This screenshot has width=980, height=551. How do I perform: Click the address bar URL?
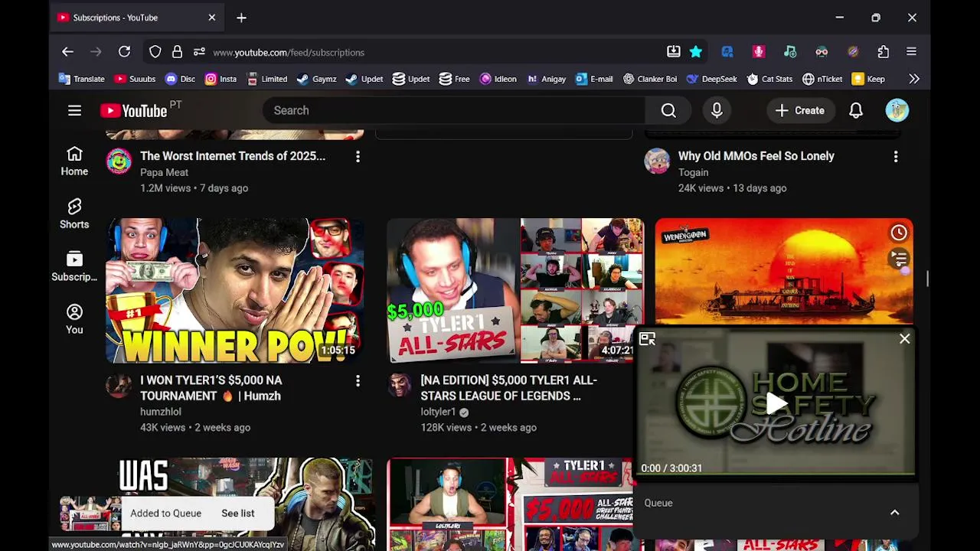289,53
